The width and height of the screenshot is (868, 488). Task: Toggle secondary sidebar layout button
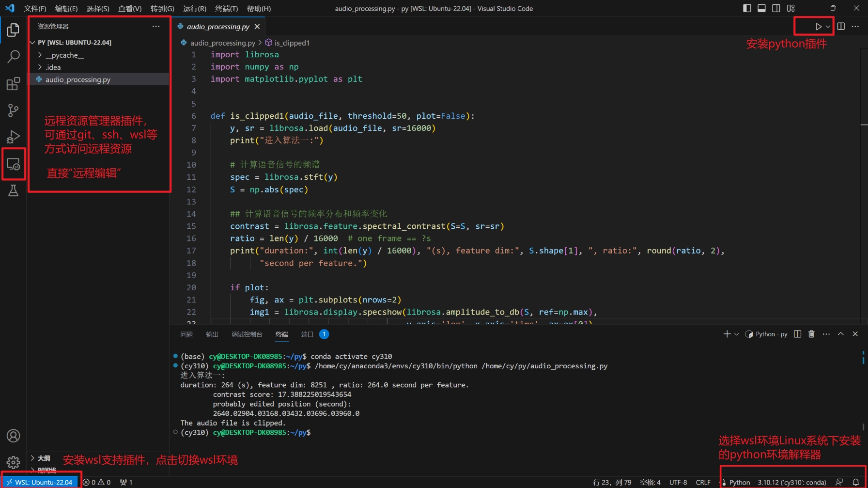(776, 8)
